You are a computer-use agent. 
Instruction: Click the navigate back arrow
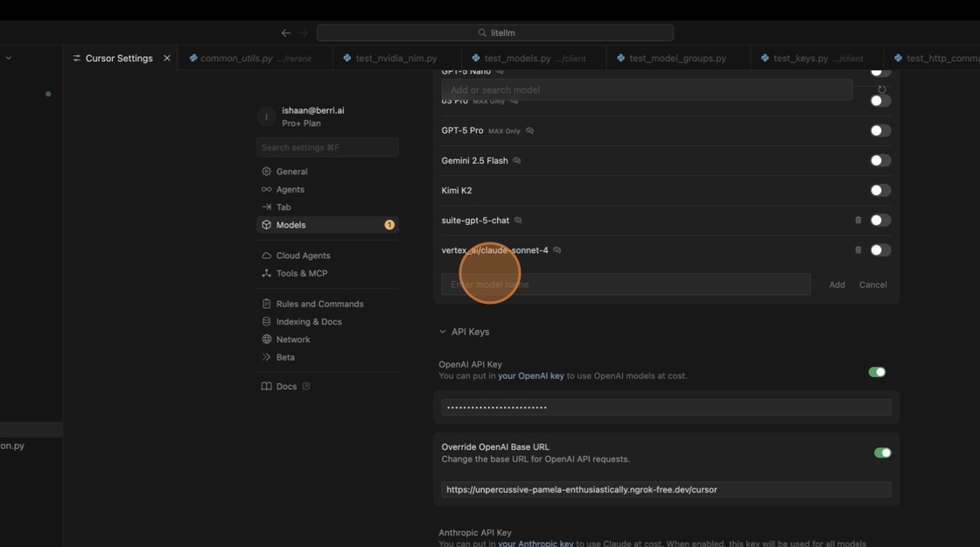(x=285, y=32)
